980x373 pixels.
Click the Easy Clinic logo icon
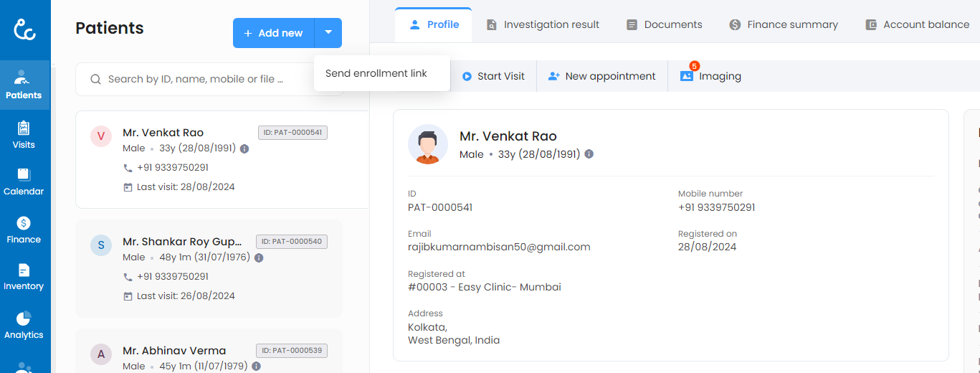point(25,29)
